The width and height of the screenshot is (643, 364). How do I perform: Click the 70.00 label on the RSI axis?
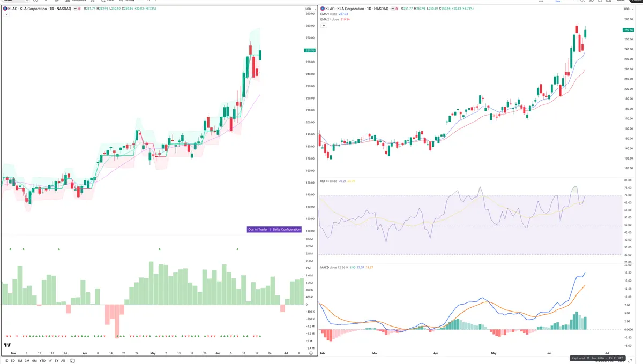click(628, 195)
